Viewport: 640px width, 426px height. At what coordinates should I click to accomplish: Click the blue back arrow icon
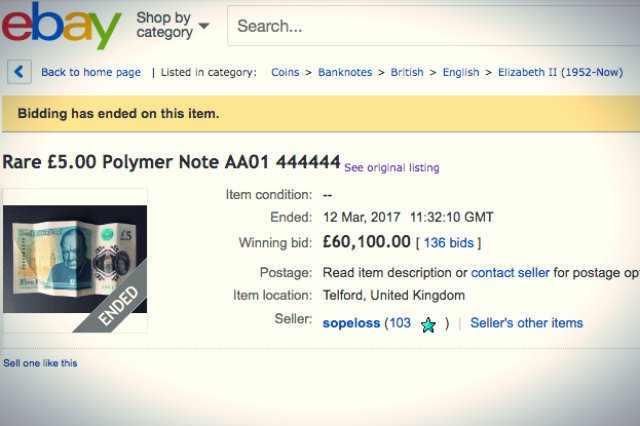[x=19, y=72]
